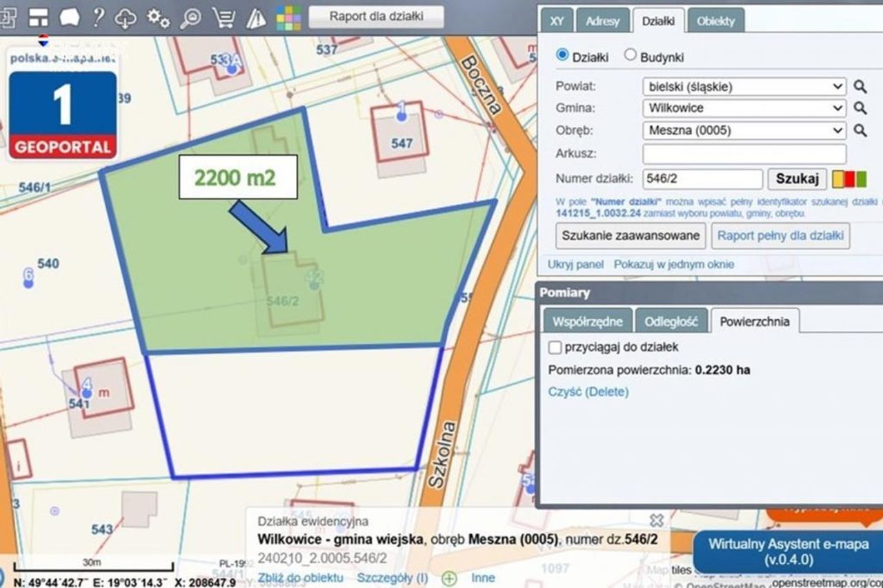
Task: Click the panel layout icon in toolbar
Action: 39,18
